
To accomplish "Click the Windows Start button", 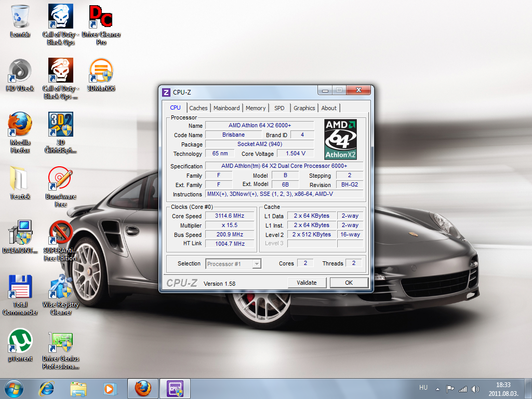I will click(14, 388).
